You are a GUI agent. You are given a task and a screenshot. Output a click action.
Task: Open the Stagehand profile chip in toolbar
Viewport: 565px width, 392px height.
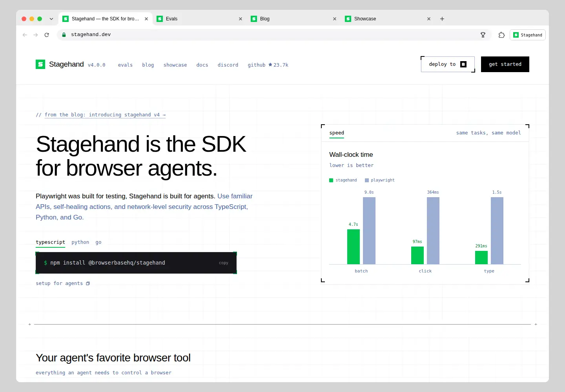pyautogui.click(x=528, y=35)
